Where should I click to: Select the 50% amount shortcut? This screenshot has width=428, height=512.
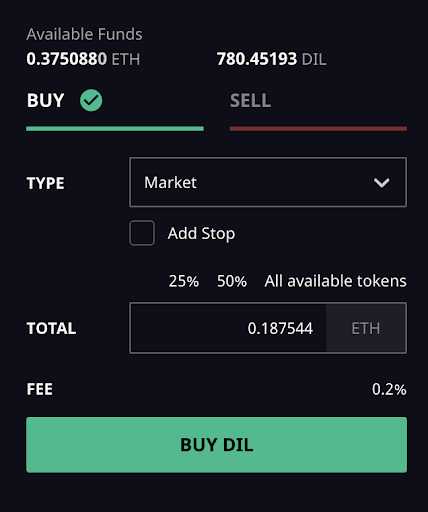pos(232,281)
